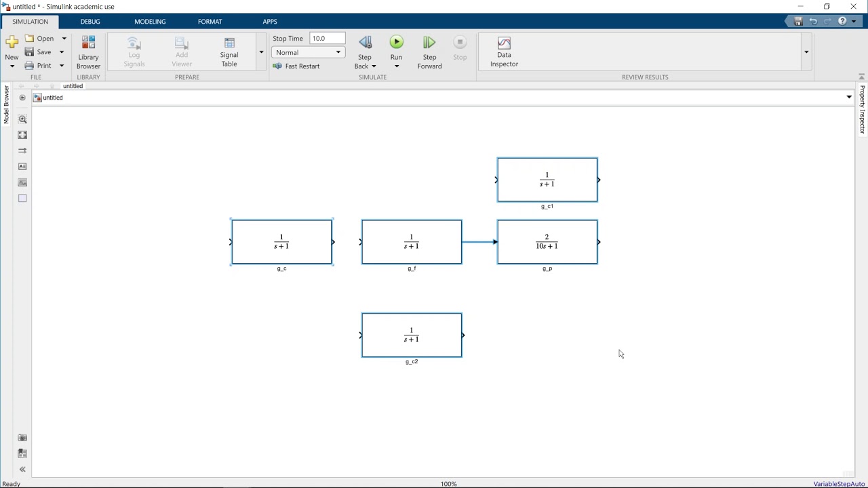
Task: Select the g_f transfer function block
Action: (x=412, y=242)
